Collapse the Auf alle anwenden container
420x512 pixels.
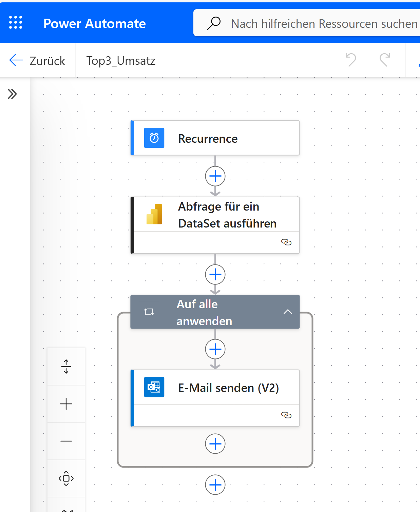(x=287, y=312)
